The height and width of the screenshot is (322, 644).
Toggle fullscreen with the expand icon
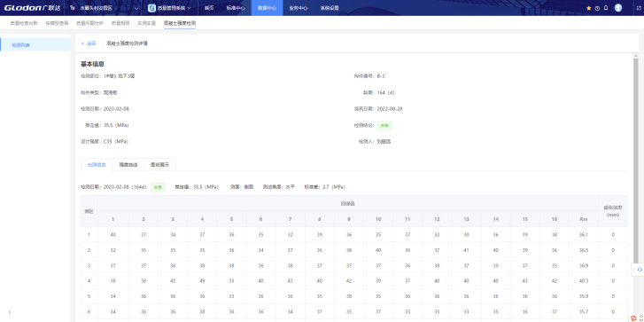(x=639, y=8)
